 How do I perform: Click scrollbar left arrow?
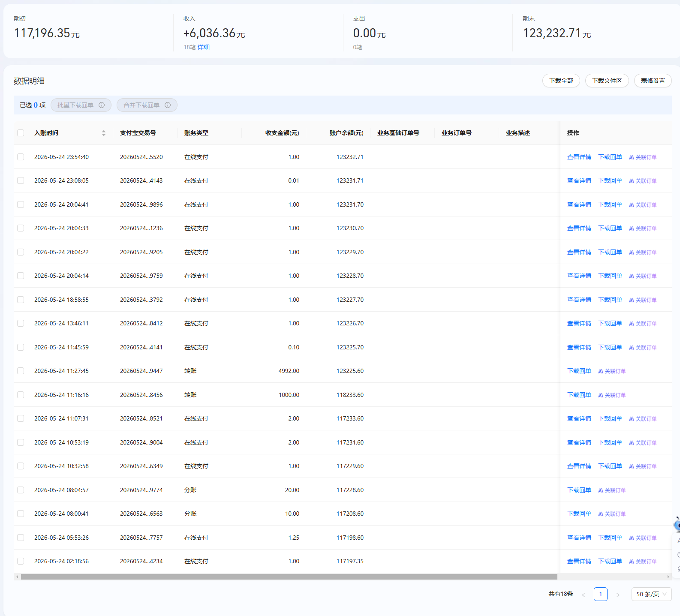17,577
